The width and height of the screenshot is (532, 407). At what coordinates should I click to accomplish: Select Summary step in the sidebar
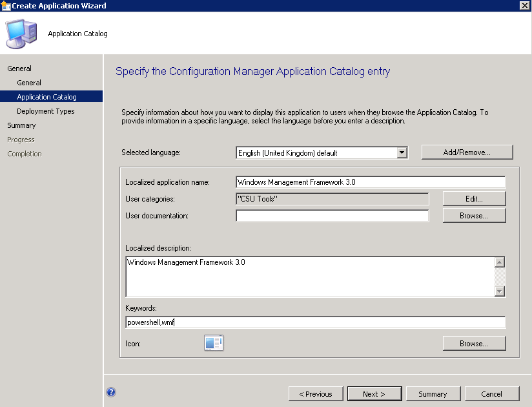(21, 125)
